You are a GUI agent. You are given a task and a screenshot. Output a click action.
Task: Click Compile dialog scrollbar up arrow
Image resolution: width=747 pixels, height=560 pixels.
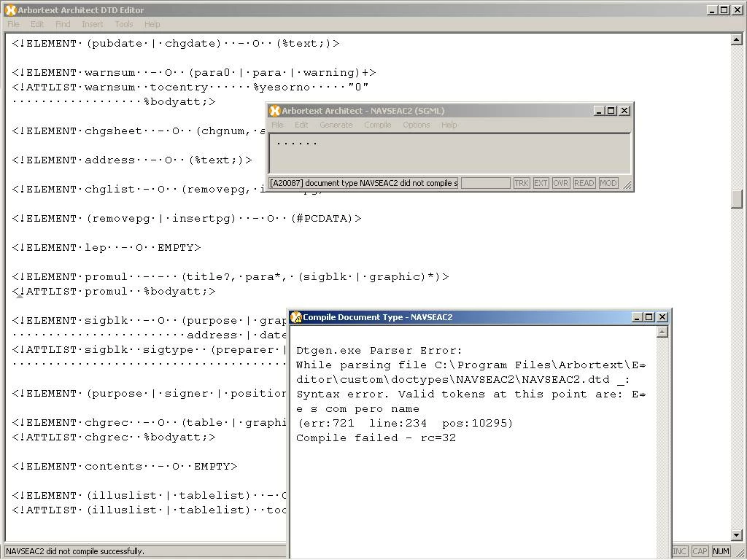[x=662, y=332]
